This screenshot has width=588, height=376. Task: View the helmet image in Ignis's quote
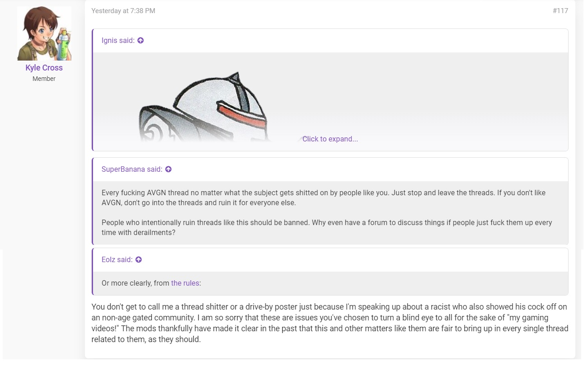[203, 106]
